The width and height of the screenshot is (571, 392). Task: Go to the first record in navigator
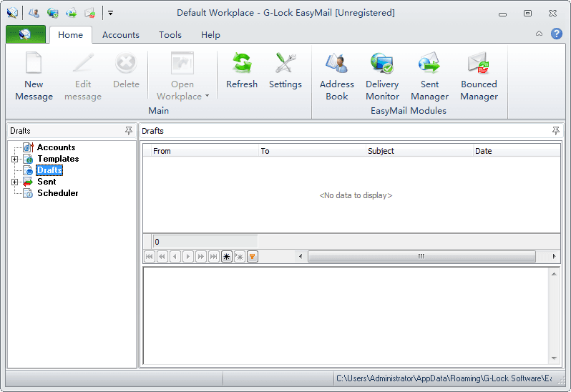click(x=150, y=257)
